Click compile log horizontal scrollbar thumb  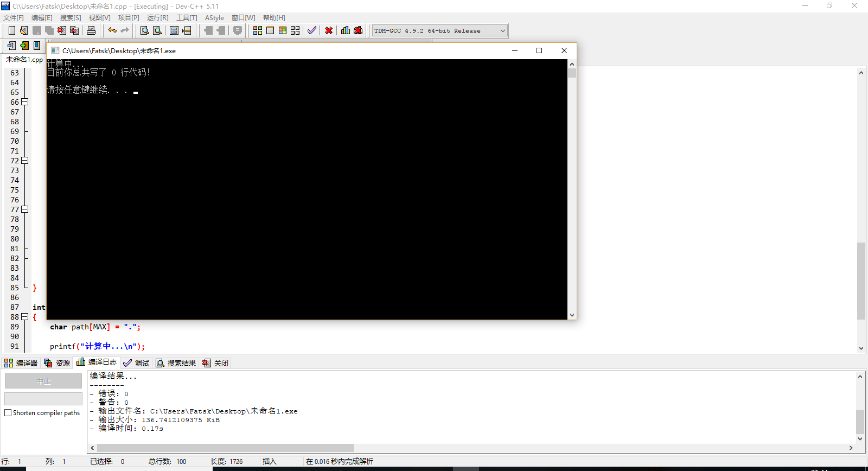tap(225, 448)
